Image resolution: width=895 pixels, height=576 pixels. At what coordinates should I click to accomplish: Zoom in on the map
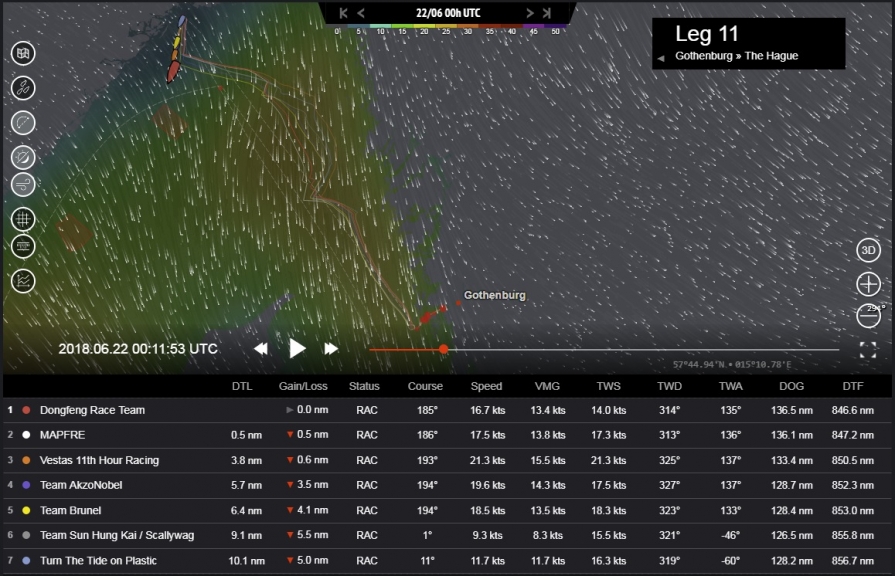[868, 284]
